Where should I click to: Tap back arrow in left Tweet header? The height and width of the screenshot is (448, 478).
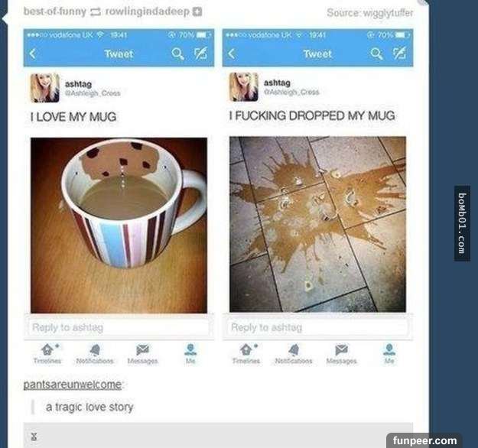pyautogui.click(x=33, y=54)
